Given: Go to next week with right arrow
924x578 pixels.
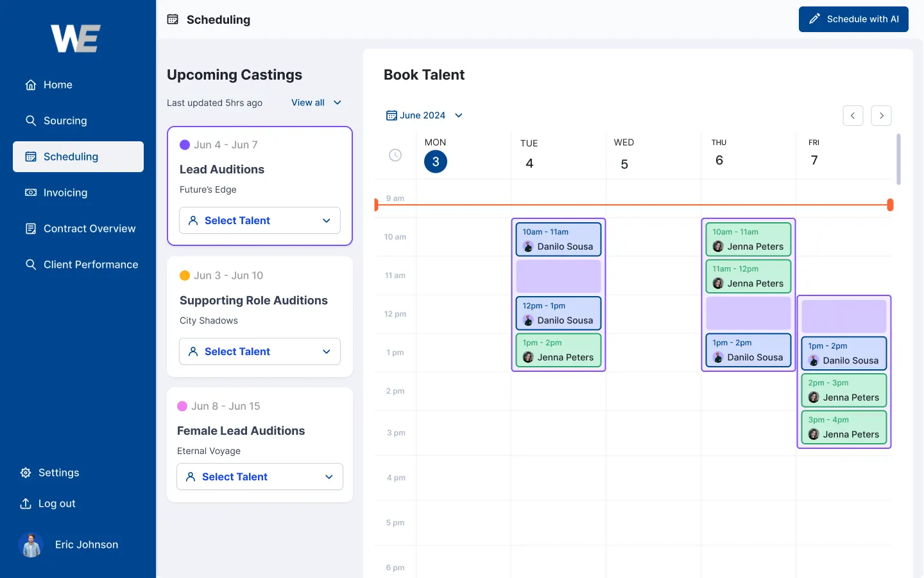Looking at the screenshot, I should (x=882, y=116).
